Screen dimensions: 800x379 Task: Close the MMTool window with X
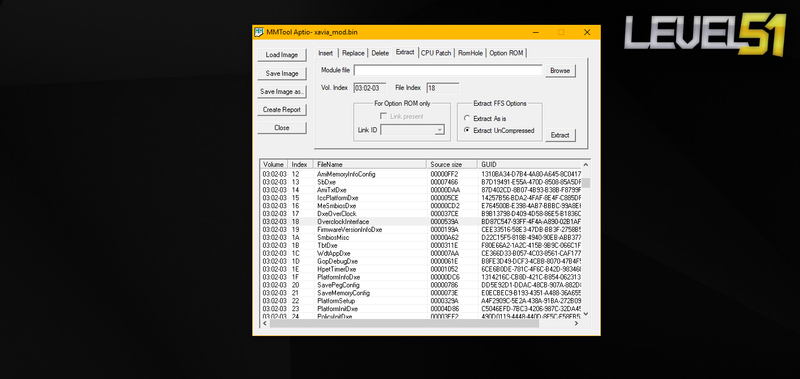(x=587, y=32)
